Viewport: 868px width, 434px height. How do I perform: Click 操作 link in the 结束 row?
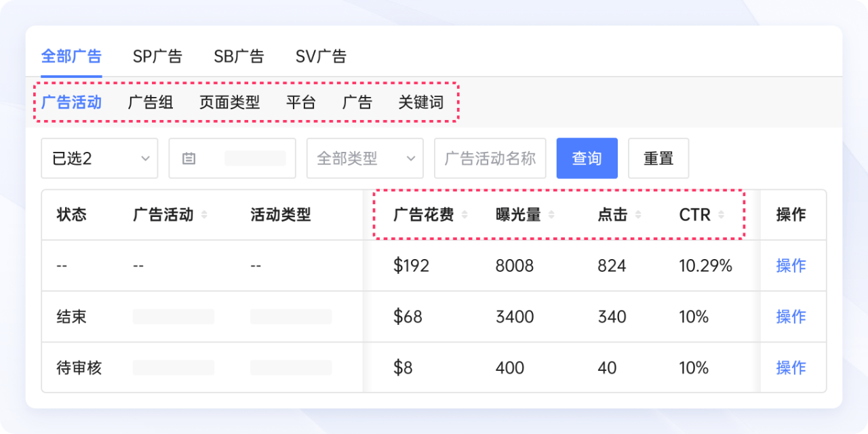(791, 316)
